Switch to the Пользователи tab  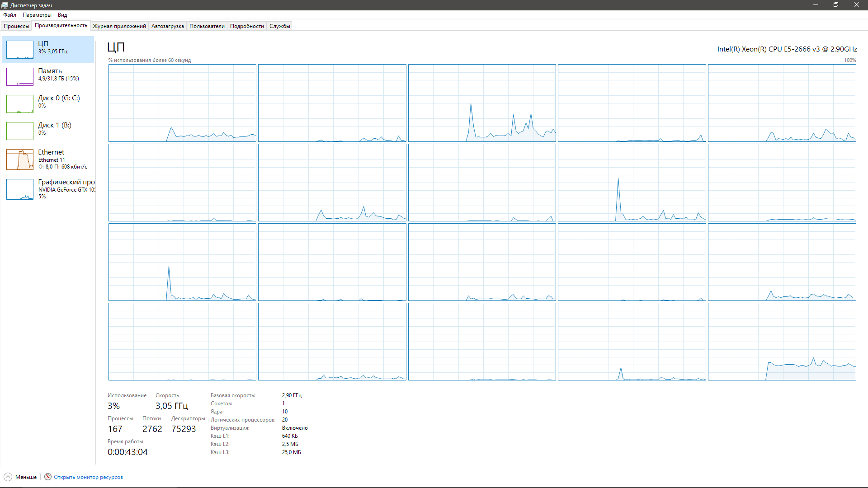pyautogui.click(x=207, y=26)
